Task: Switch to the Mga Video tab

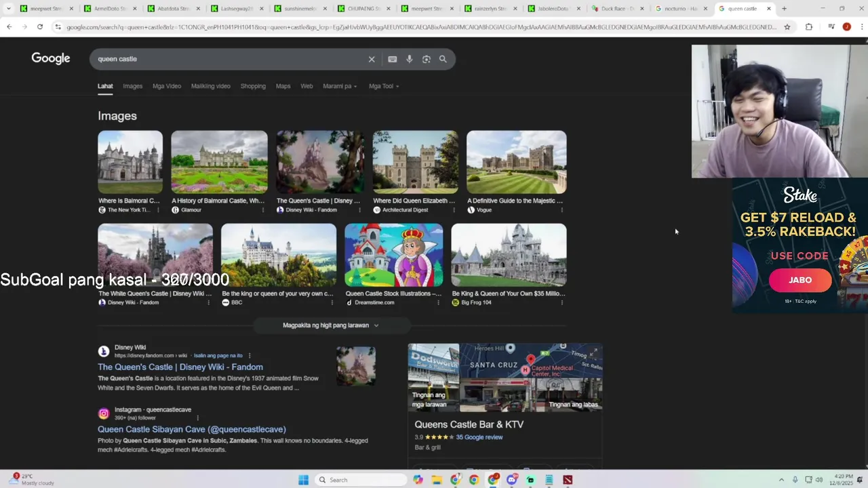Action: pos(167,86)
